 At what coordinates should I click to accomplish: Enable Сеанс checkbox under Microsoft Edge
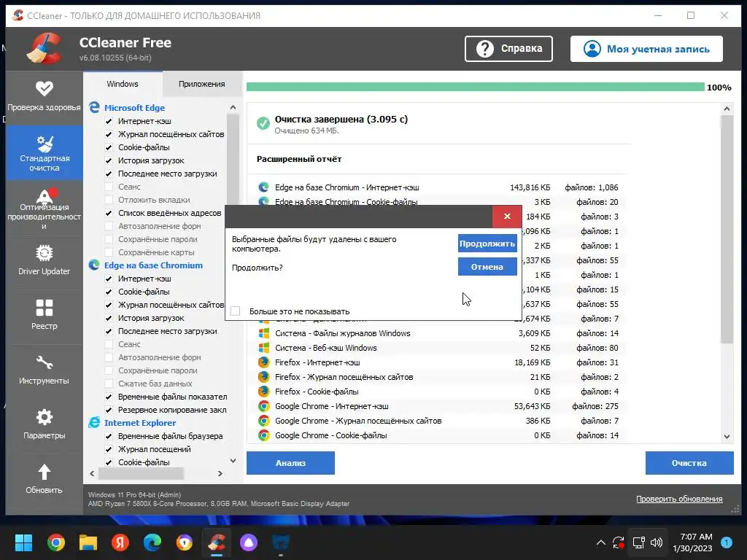(109, 187)
